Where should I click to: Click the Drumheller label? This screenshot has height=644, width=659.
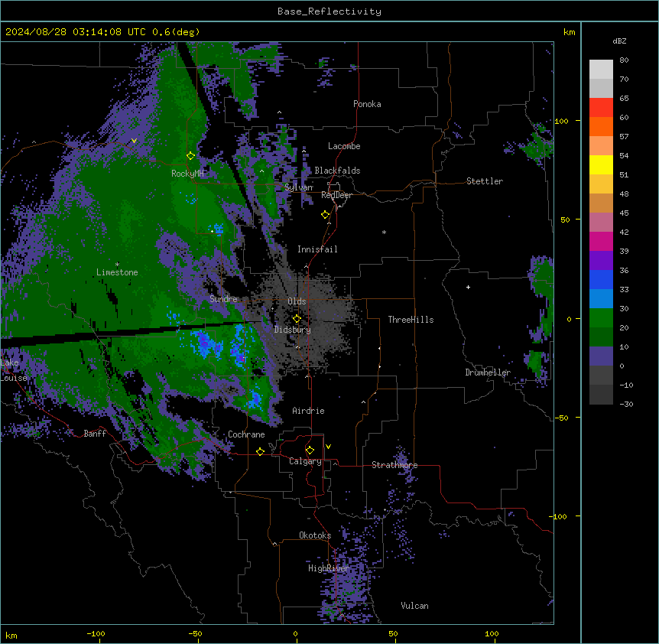coord(488,372)
